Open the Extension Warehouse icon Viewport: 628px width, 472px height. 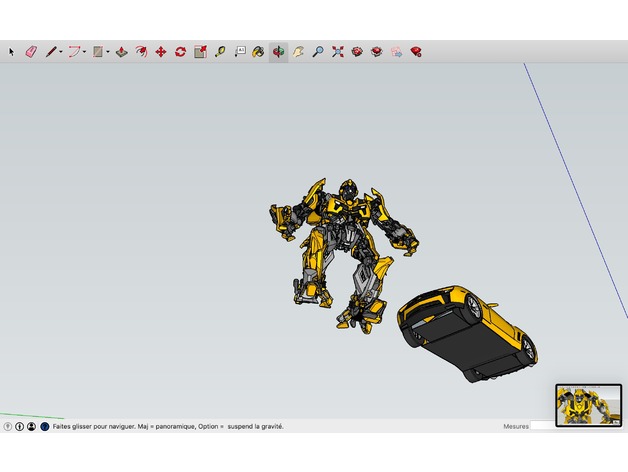376,52
